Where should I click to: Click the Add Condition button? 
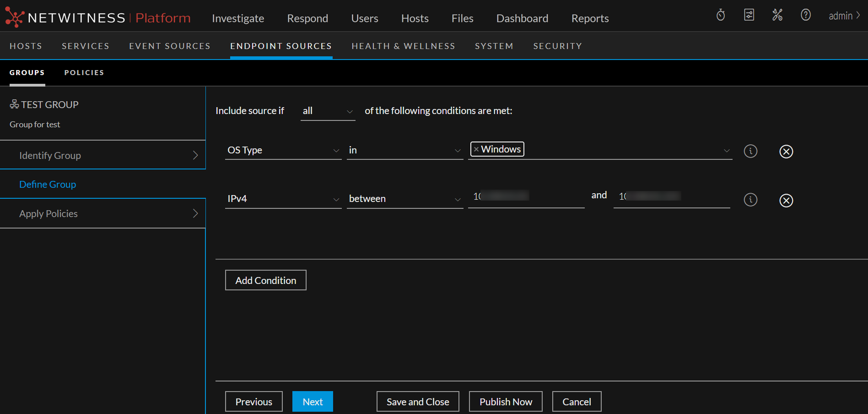tap(265, 280)
